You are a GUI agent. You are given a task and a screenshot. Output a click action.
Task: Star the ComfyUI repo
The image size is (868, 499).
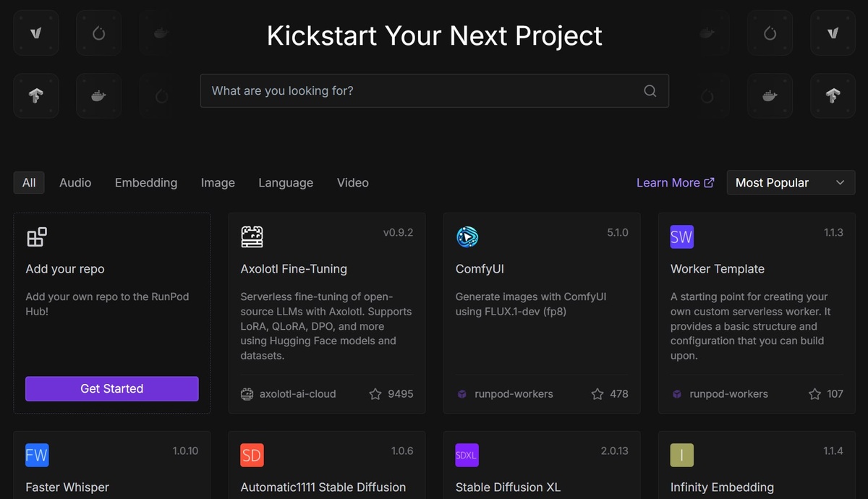tap(597, 394)
